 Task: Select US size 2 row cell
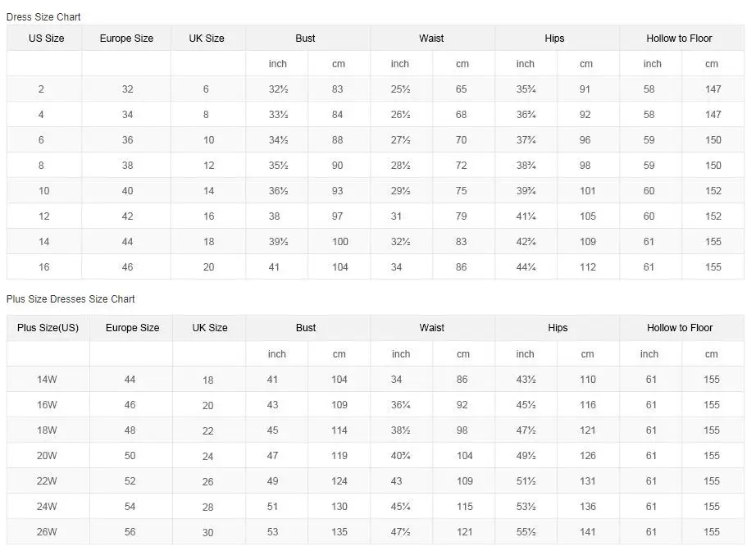(x=41, y=89)
